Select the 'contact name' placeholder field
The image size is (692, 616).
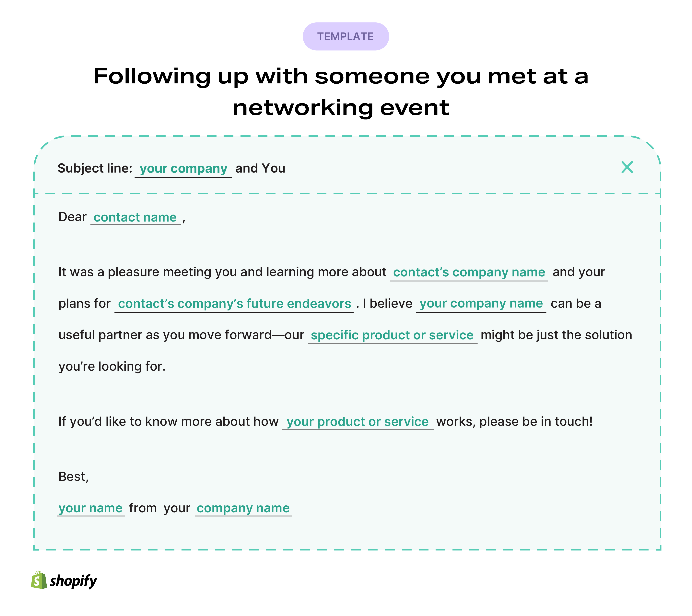(135, 217)
